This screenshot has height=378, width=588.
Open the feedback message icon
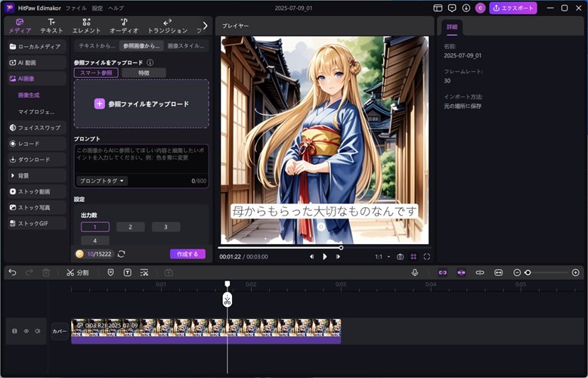click(452, 8)
